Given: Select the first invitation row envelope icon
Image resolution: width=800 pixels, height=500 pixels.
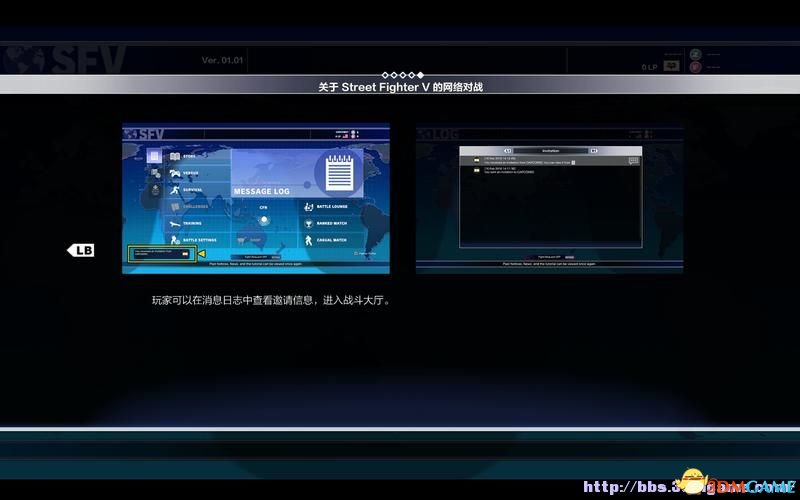Looking at the screenshot, I should pos(477,160).
